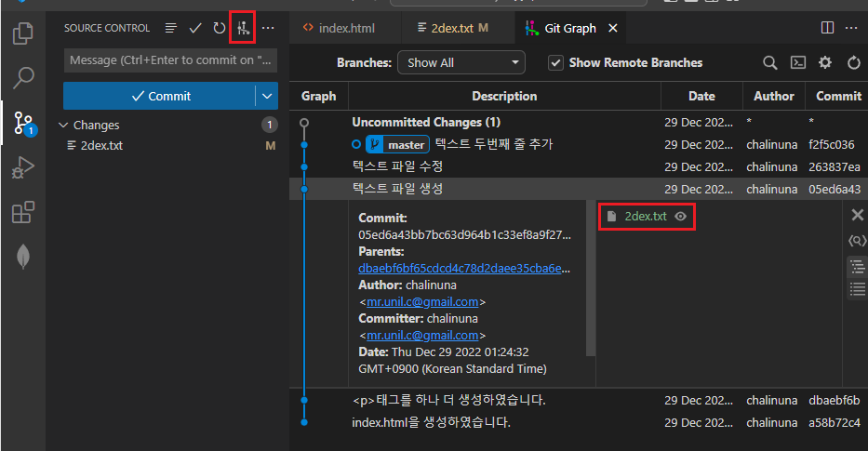Open the Search view in activity bar
This screenshot has height=451, width=868.
[x=22, y=78]
